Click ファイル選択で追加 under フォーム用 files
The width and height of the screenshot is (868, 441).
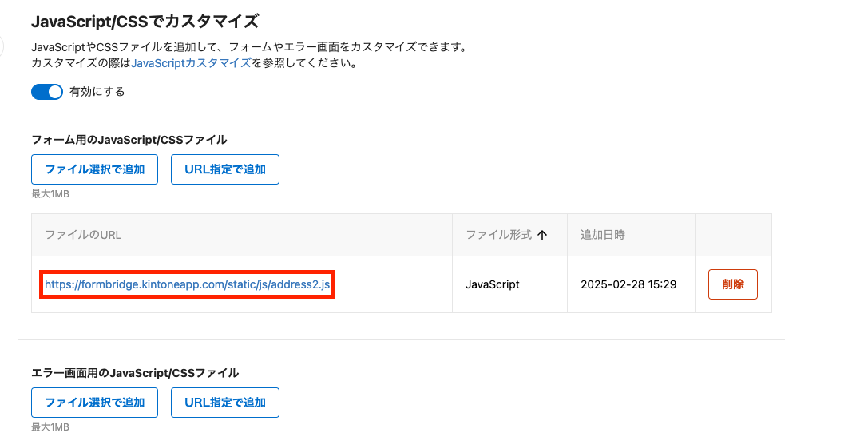click(95, 169)
